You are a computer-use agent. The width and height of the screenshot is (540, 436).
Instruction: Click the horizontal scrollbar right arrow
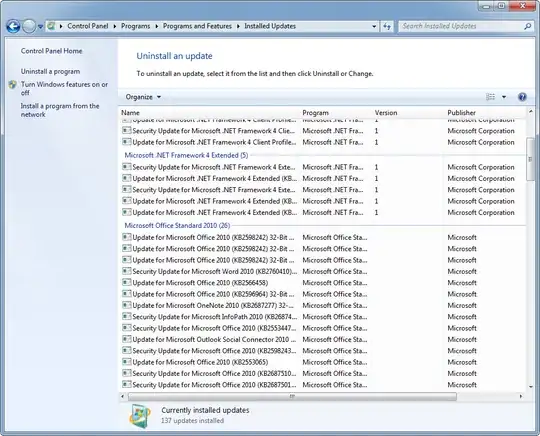(521, 396)
